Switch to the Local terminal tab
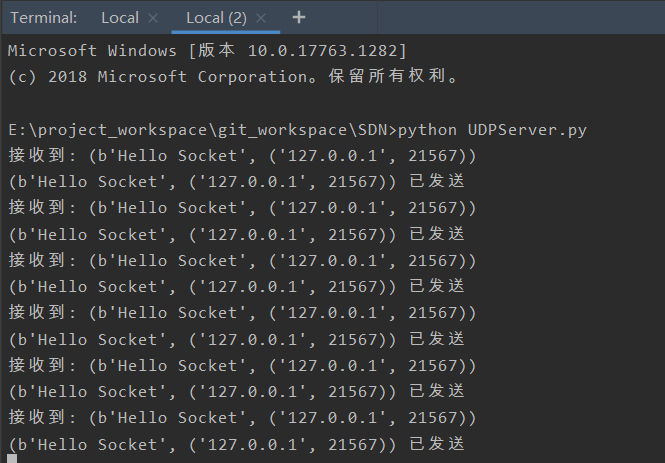This screenshot has height=463, width=665. coord(120,18)
